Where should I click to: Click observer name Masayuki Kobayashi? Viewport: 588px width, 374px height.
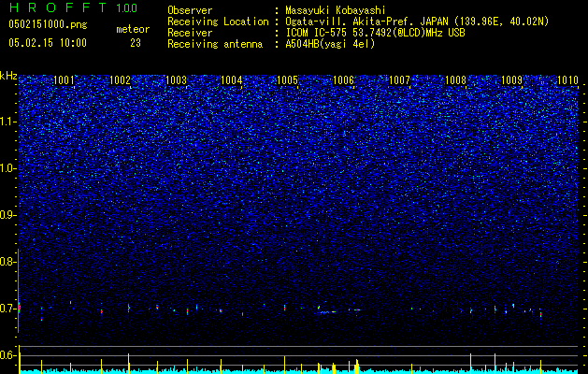click(x=336, y=10)
